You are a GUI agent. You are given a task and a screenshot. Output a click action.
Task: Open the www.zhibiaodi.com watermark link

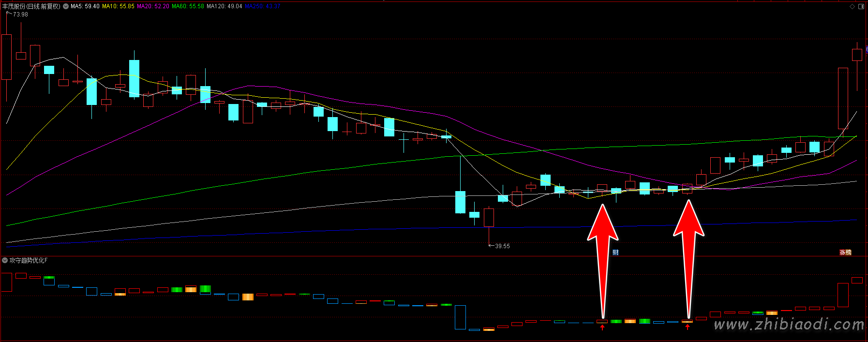(789, 325)
